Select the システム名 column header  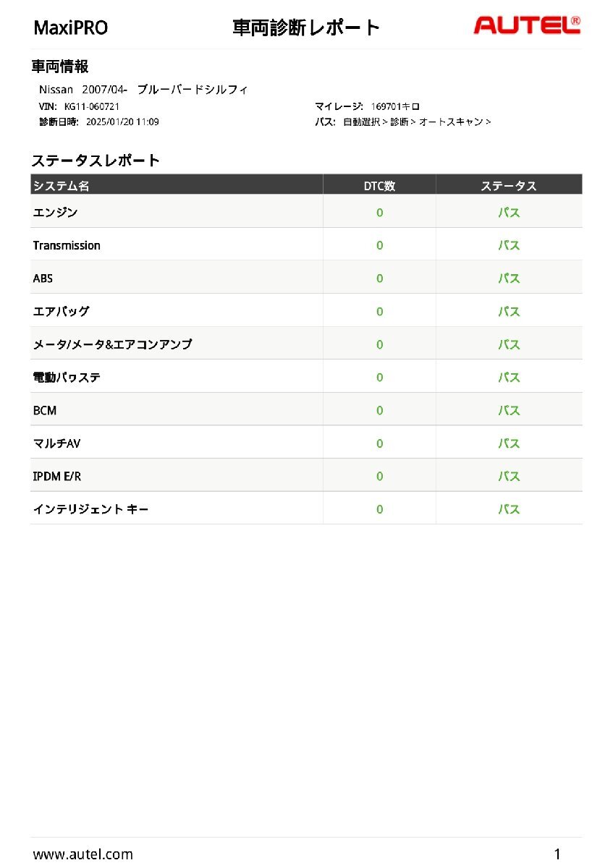(62, 186)
